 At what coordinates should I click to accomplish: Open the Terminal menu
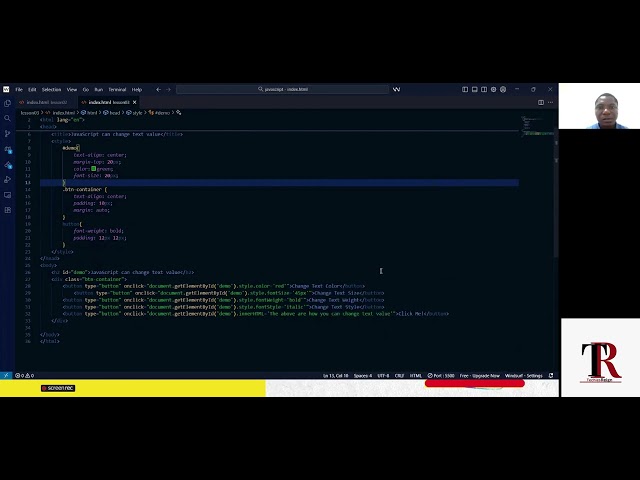(x=117, y=89)
